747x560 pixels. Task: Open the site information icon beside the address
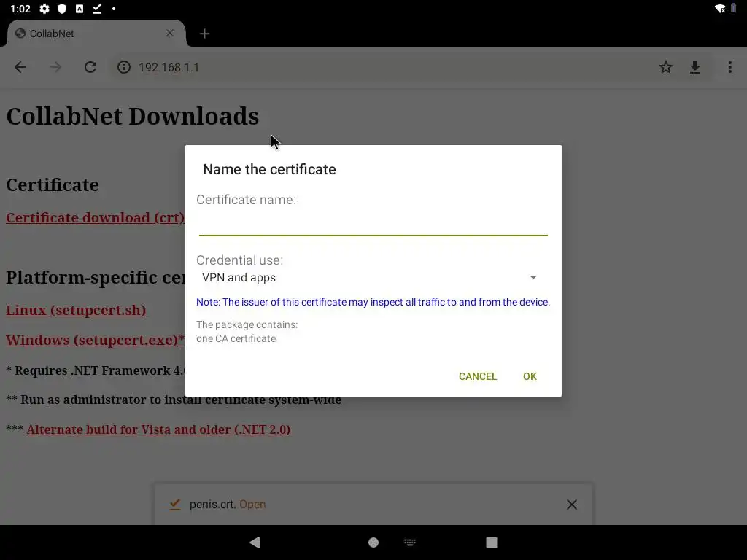[x=124, y=67]
